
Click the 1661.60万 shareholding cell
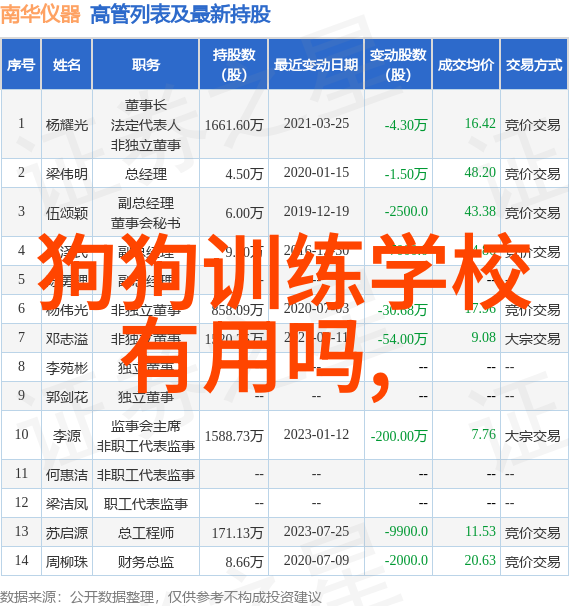coord(234,125)
